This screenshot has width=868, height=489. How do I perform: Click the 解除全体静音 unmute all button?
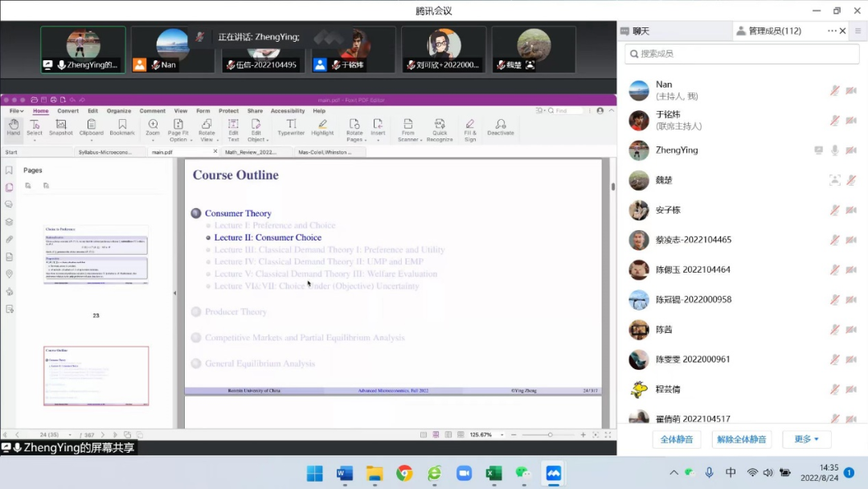741,439
